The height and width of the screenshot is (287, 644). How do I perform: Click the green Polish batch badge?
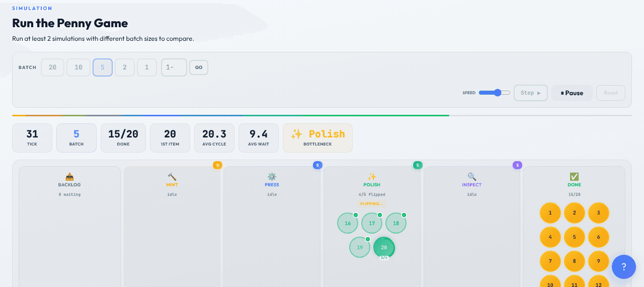point(418,165)
